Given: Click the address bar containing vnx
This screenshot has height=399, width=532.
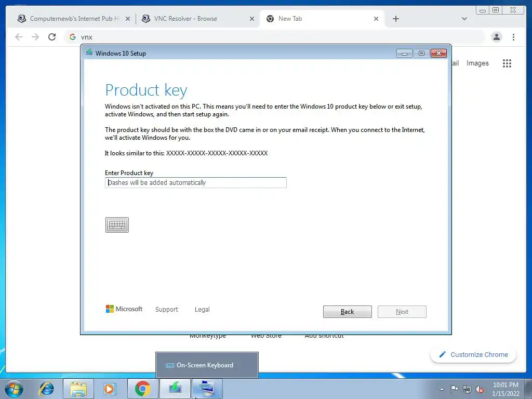Looking at the screenshot, I should coord(274,37).
